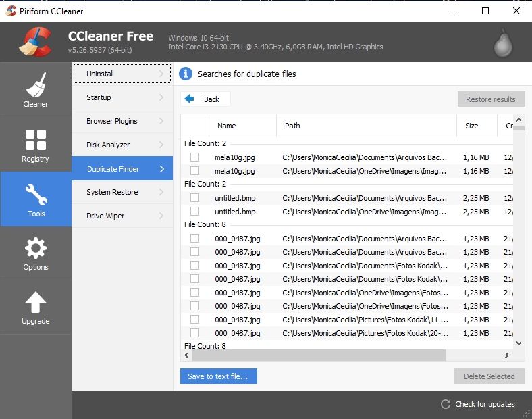Click vertical scrollbar up arrow
Image resolution: width=532 pixels, height=419 pixels.
518,120
